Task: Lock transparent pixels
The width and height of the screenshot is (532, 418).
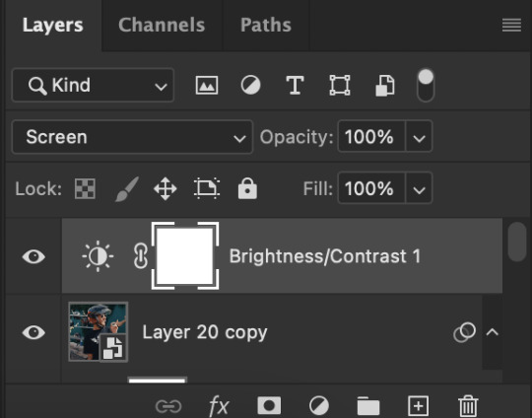Action: point(85,188)
